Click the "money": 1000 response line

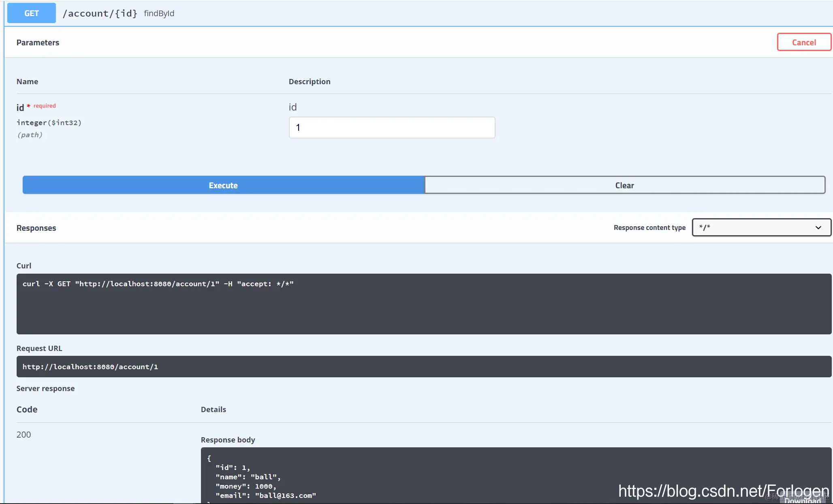point(246,486)
